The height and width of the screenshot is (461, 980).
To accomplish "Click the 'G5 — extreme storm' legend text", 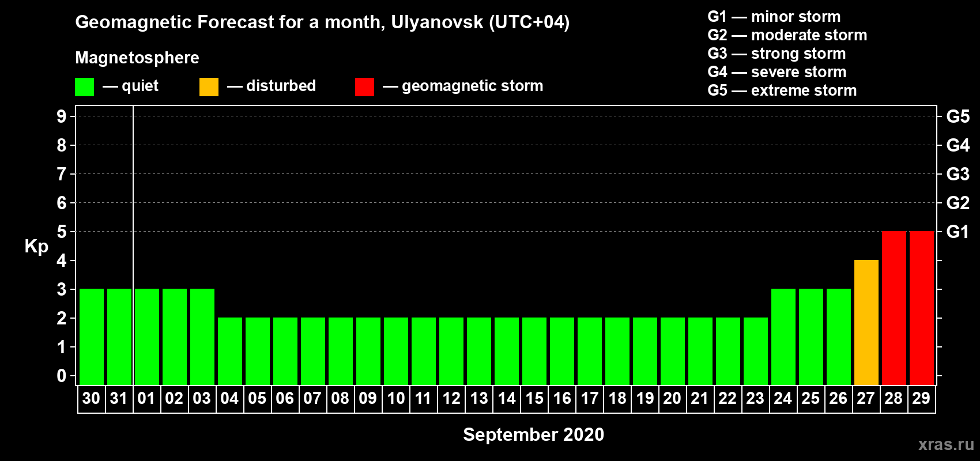I will pyautogui.click(x=782, y=90).
